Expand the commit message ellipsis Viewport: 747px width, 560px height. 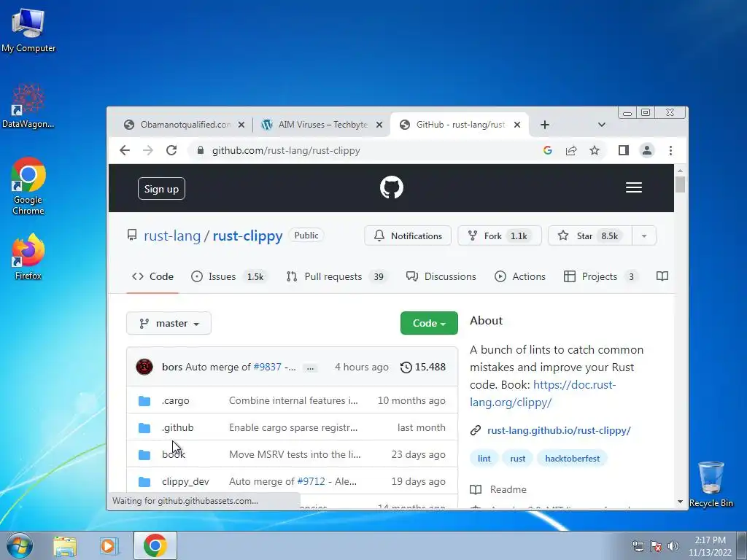coord(310,367)
